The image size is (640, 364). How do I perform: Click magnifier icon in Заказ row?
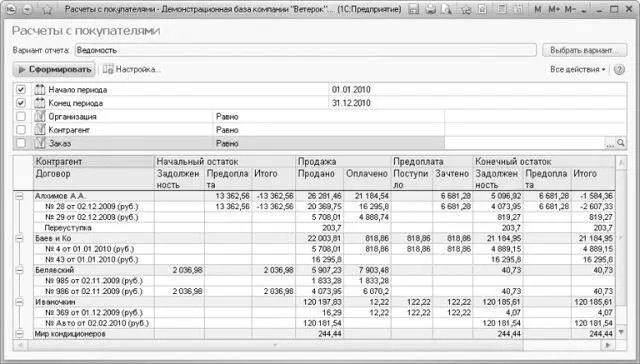pyautogui.click(x=621, y=143)
